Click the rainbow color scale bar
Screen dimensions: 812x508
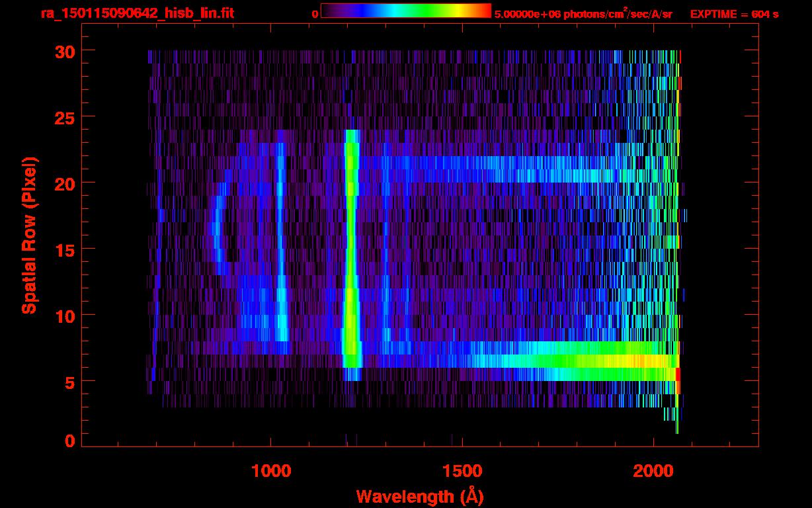[x=405, y=11]
